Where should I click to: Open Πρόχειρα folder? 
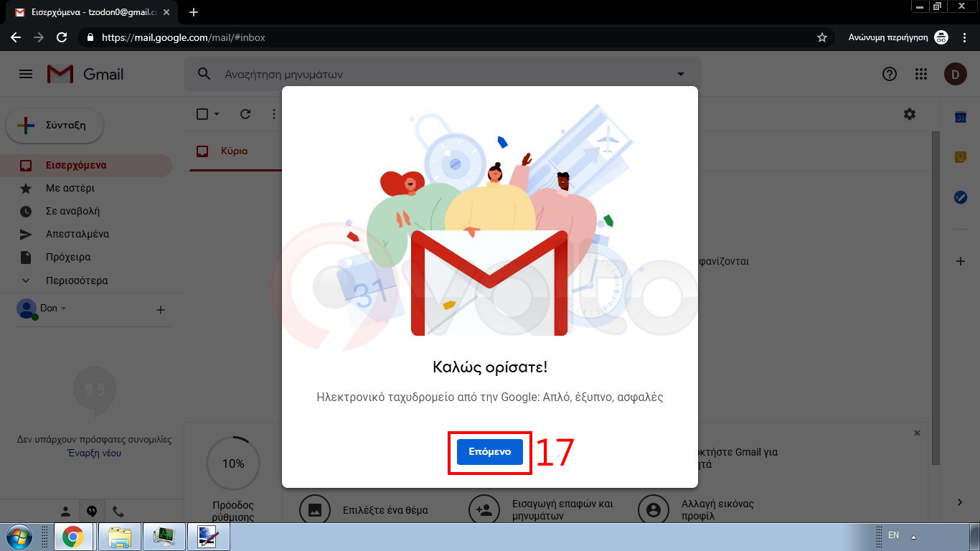click(x=86, y=257)
